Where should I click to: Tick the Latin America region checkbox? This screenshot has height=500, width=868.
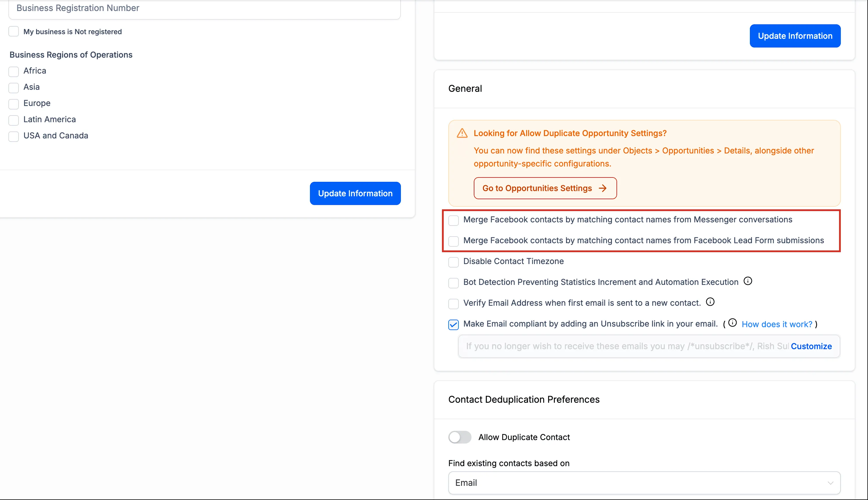click(x=14, y=120)
